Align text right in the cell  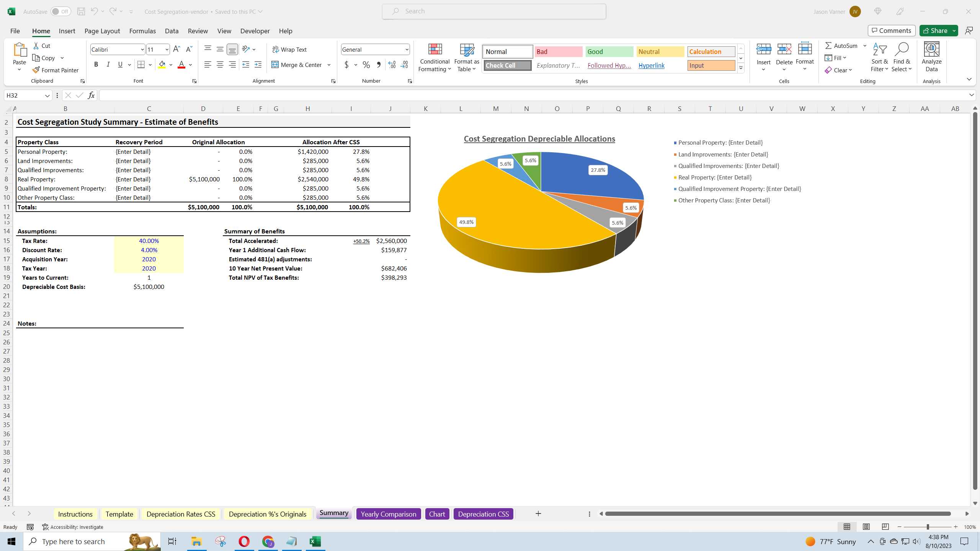[x=232, y=65]
